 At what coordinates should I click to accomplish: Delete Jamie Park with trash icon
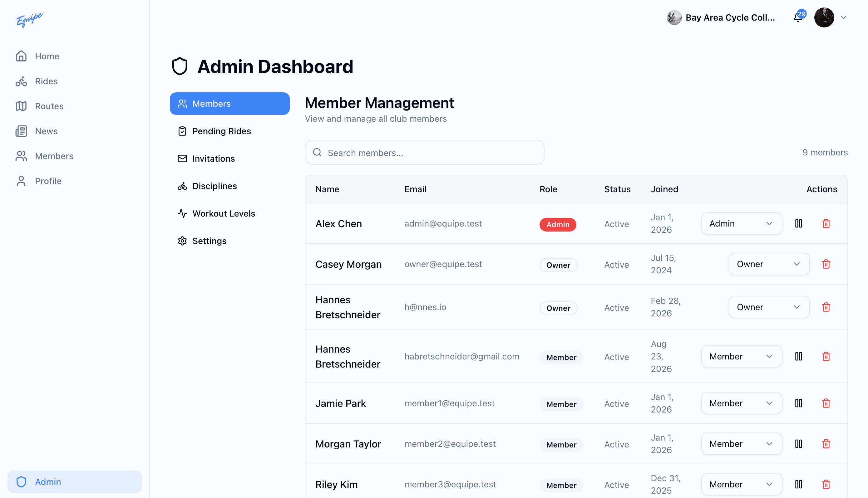(x=826, y=403)
